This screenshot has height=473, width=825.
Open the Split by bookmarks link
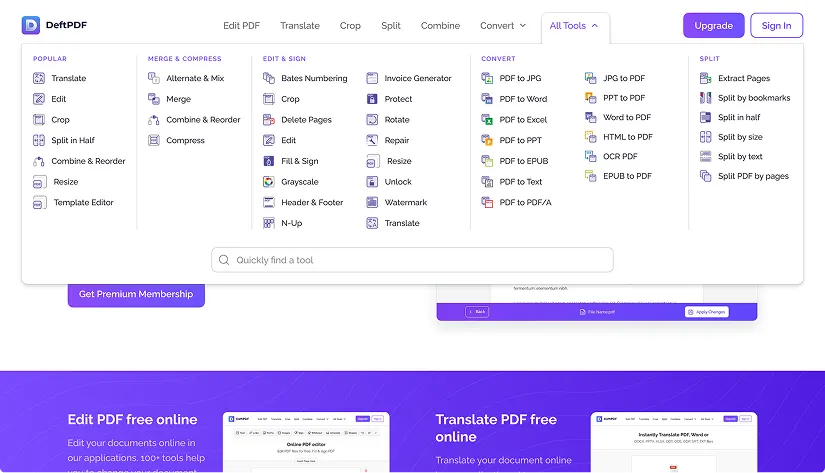tap(754, 98)
